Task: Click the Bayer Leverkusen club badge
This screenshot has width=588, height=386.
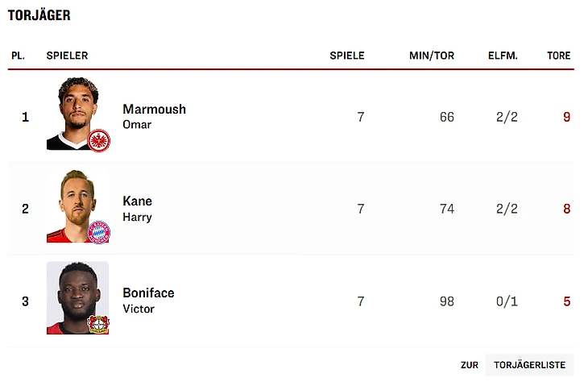Action: coord(99,324)
